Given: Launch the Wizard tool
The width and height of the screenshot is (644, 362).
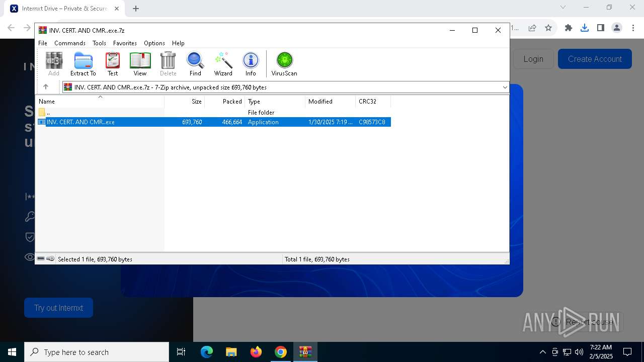Looking at the screenshot, I should coord(223,64).
